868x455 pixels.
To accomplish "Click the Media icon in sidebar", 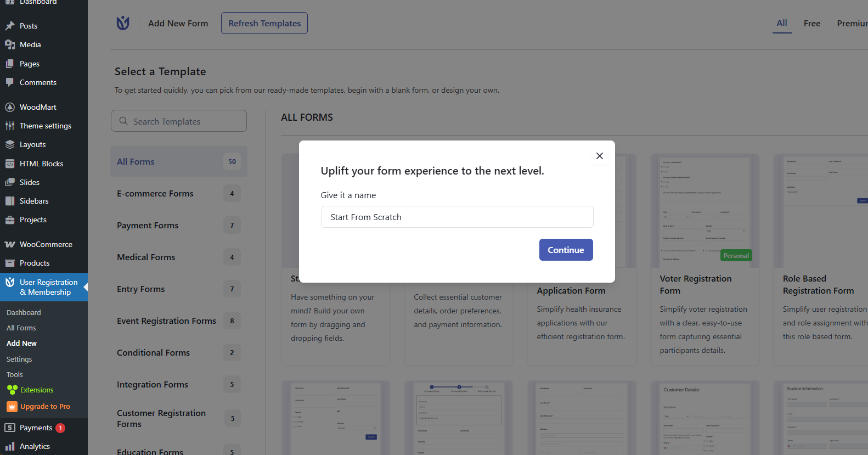I will [x=10, y=44].
